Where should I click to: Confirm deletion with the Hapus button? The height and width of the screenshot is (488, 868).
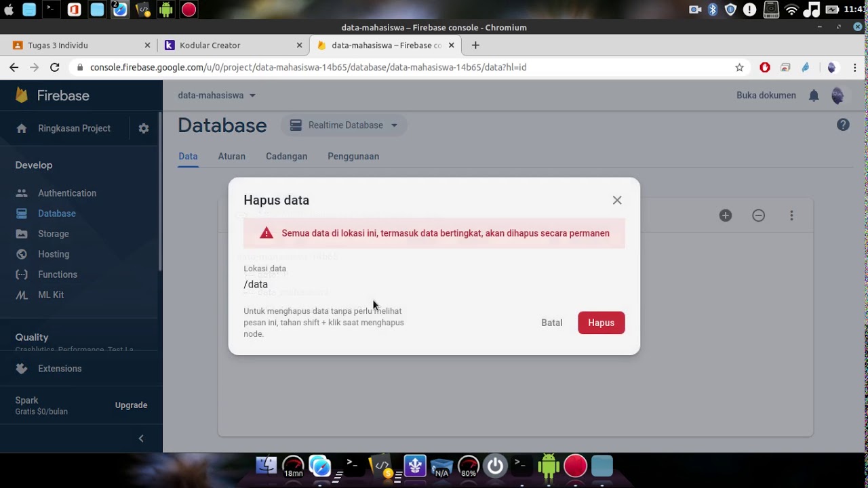pos(601,323)
